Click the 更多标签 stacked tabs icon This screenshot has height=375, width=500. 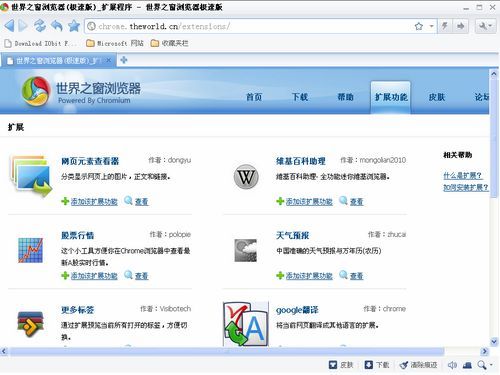pos(30,324)
